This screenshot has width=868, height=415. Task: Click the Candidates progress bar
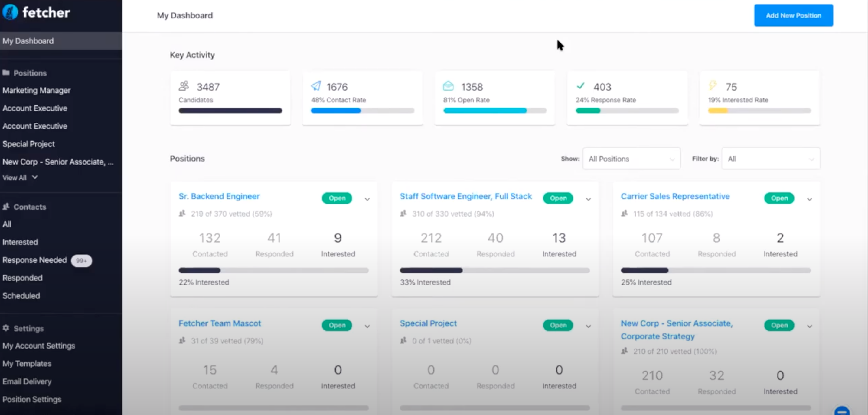pos(230,111)
